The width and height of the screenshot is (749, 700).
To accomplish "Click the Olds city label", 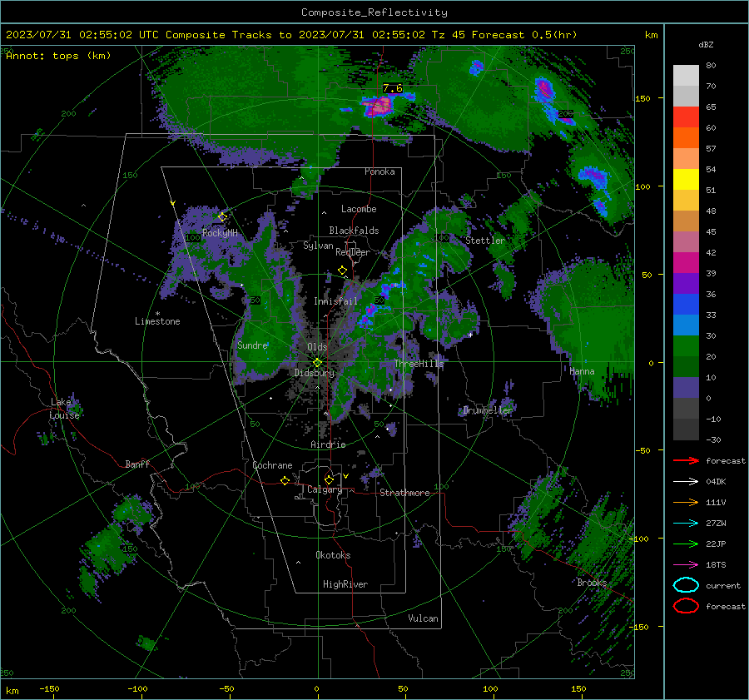I will coord(317,347).
